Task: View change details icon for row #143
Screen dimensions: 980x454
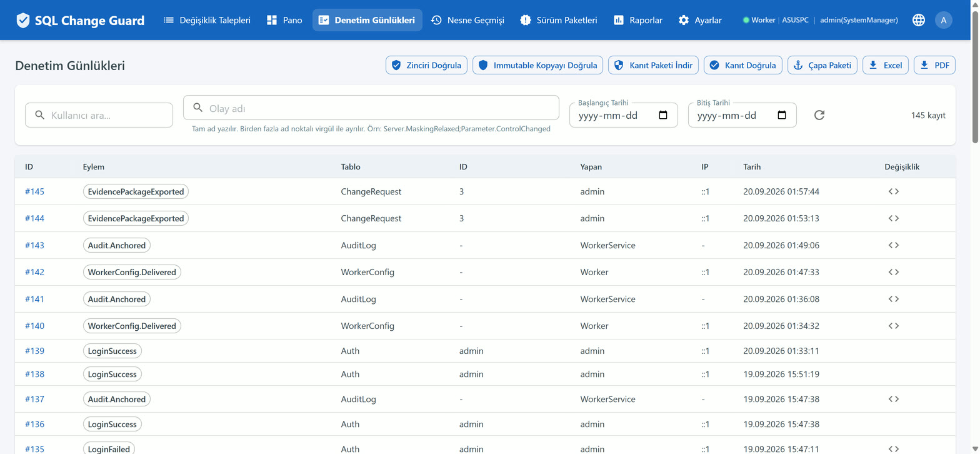Action: [894, 245]
